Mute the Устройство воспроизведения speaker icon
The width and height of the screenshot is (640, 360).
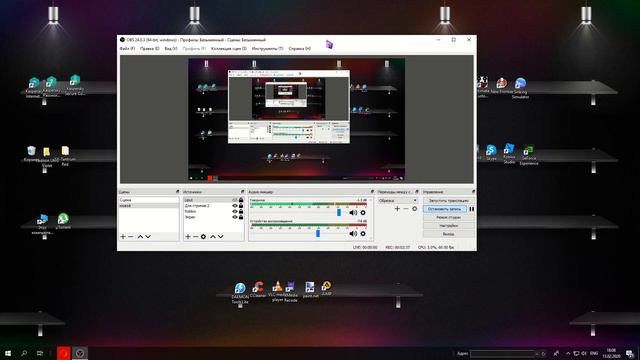(353, 233)
